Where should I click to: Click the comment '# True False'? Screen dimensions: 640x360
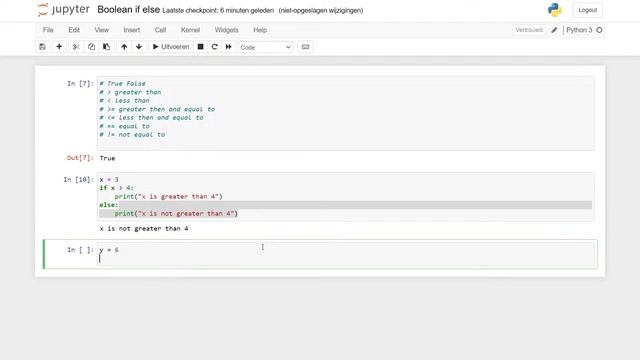(x=122, y=84)
